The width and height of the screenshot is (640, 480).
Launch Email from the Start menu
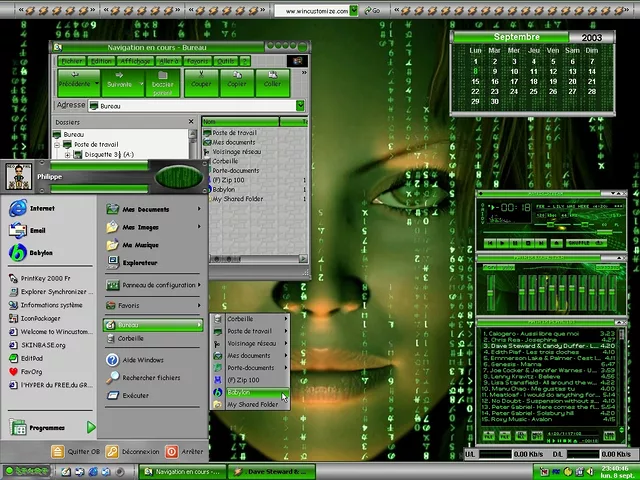36,230
